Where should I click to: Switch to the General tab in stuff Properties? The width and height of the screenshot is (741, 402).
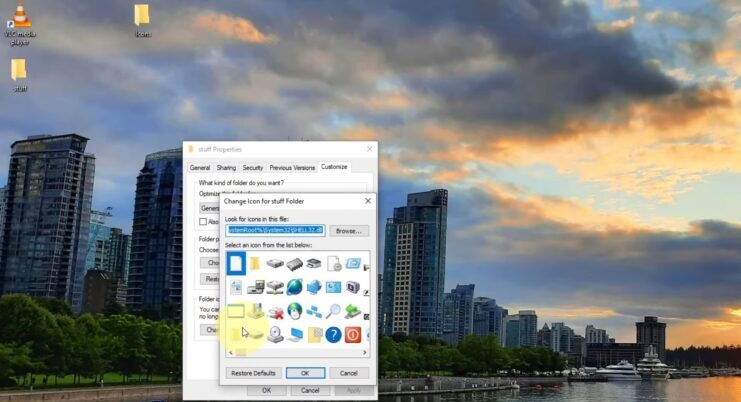(199, 168)
